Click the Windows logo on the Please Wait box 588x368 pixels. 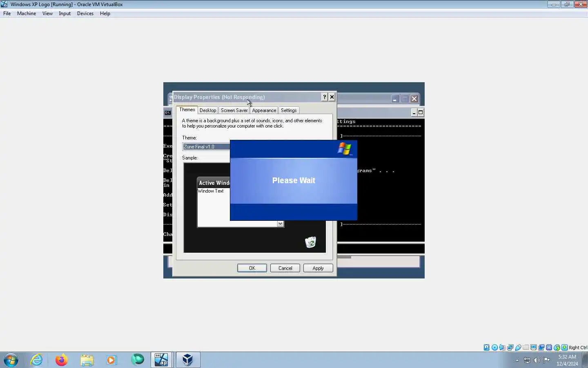click(x=345, y=149)
